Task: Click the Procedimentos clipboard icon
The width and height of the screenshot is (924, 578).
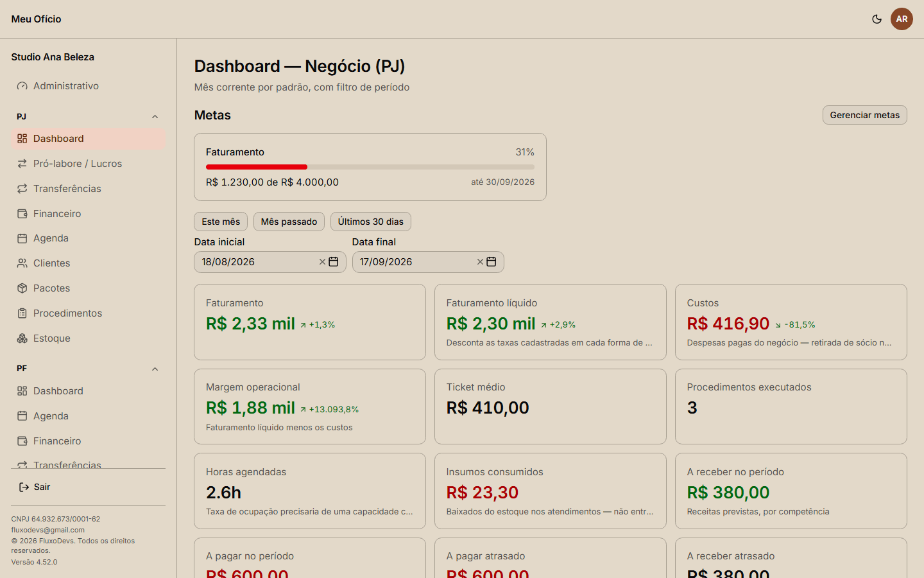Action: coord(22,313)
